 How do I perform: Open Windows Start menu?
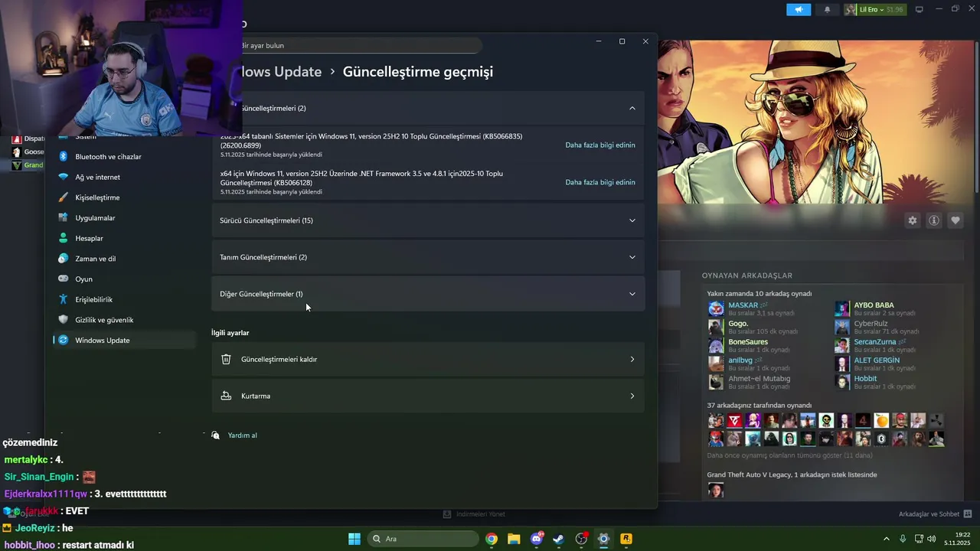354,539
